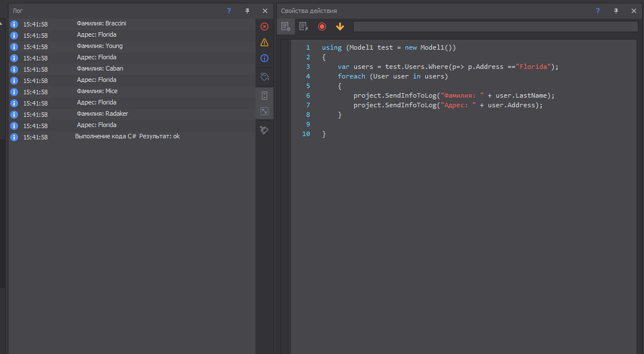
Task: Click the empty text field in action toolbar
Action: click(x=495, y=27)
